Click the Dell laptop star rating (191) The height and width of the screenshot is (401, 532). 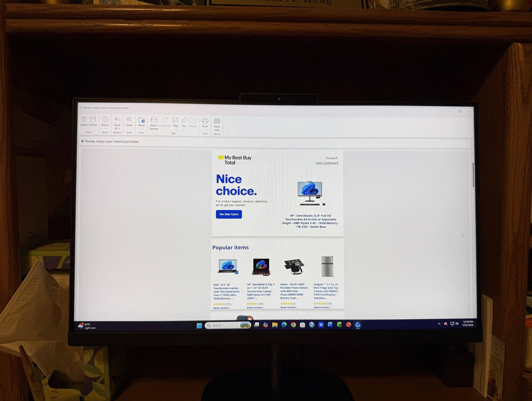[222, 304]
